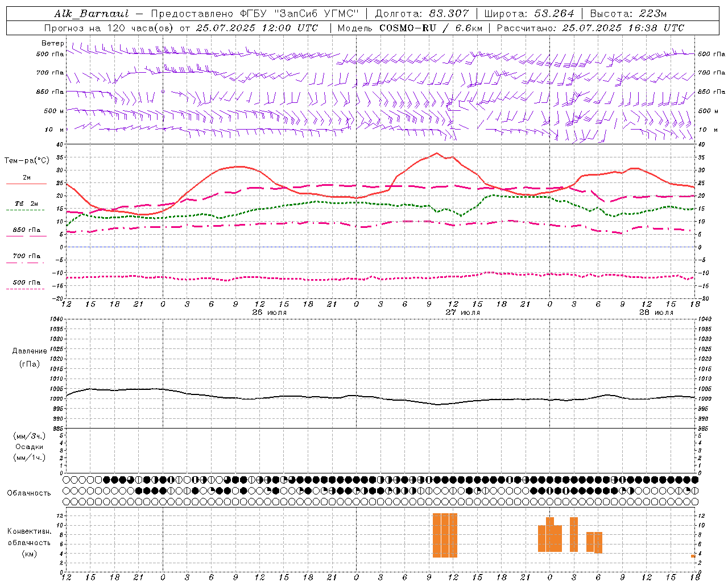This screenshot has height=582, width=728.
Task: Click the dotted pink line sample under '500 гПа' legend
Action: point(26,289)
